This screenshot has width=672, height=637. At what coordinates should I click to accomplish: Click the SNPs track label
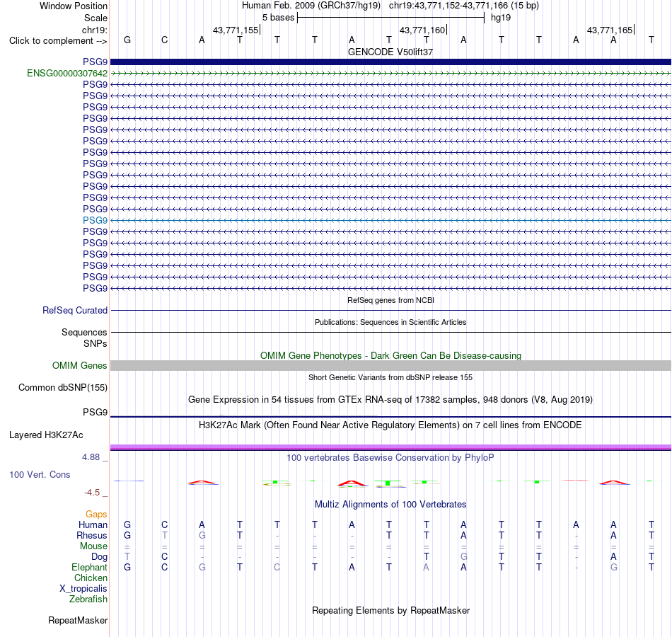95,343
